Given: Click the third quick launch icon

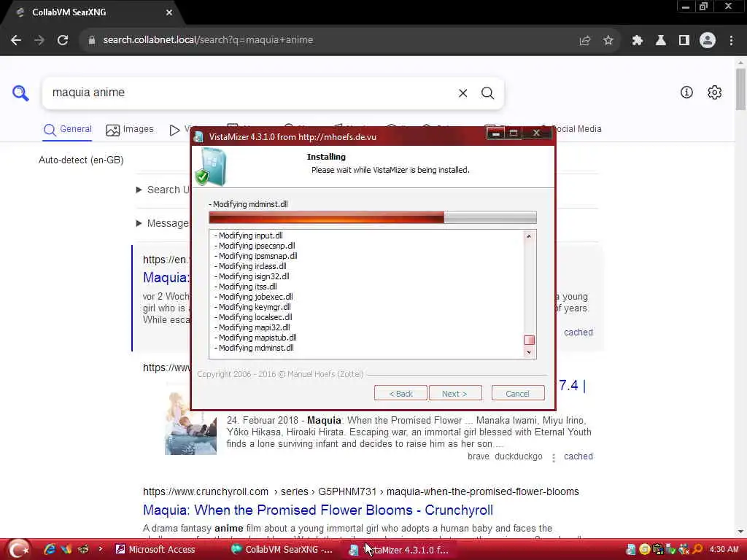Looking at the screenshot, I should tap(83, 549).
